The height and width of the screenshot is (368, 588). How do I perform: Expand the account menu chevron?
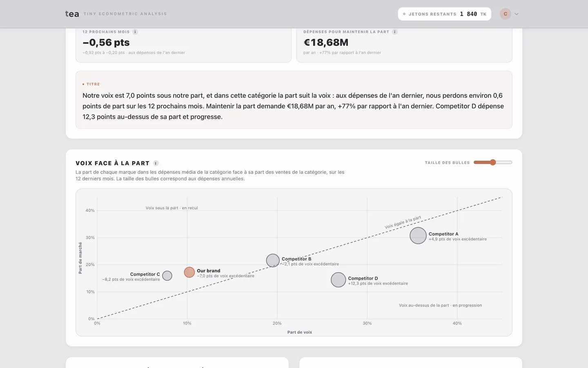pos(517,14)
